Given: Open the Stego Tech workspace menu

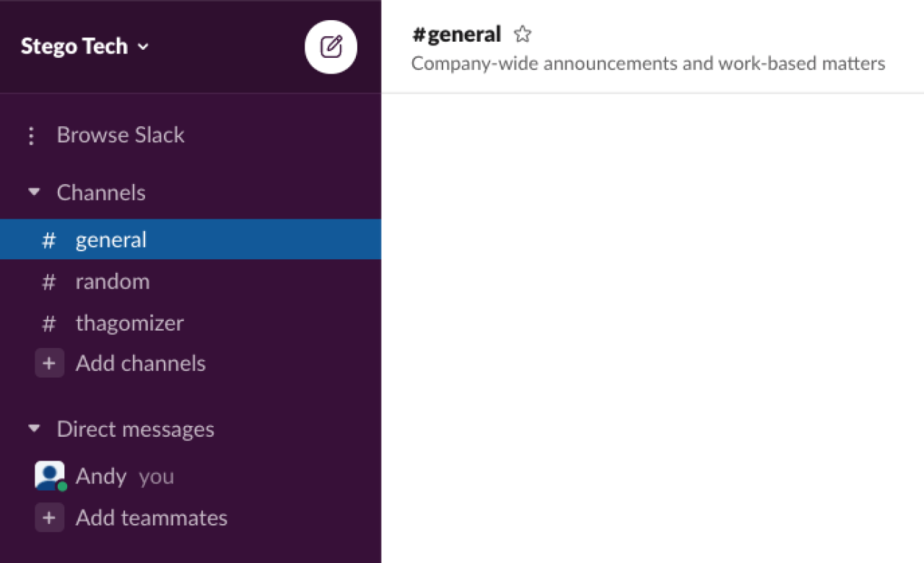Looking at the screenshot, I should 84,46.
